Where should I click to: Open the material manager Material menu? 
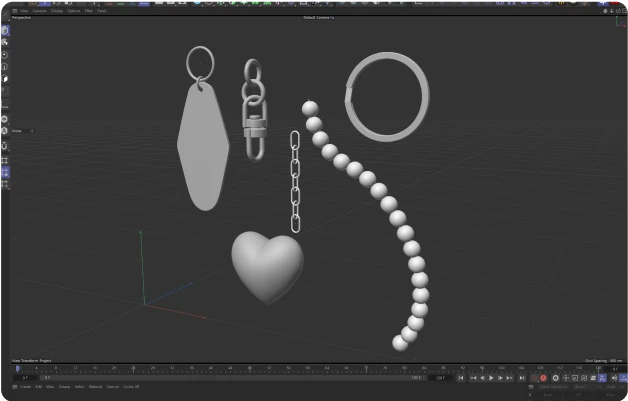tap(95, 387)
